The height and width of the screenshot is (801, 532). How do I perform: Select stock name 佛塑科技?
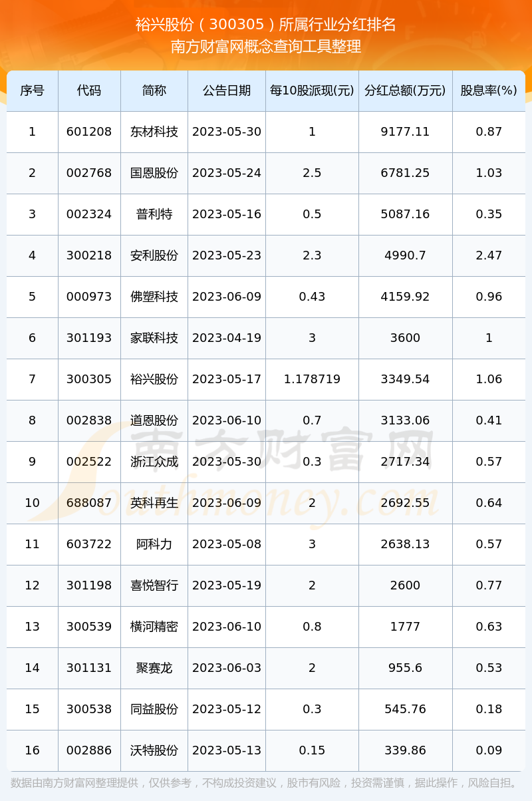154,297
